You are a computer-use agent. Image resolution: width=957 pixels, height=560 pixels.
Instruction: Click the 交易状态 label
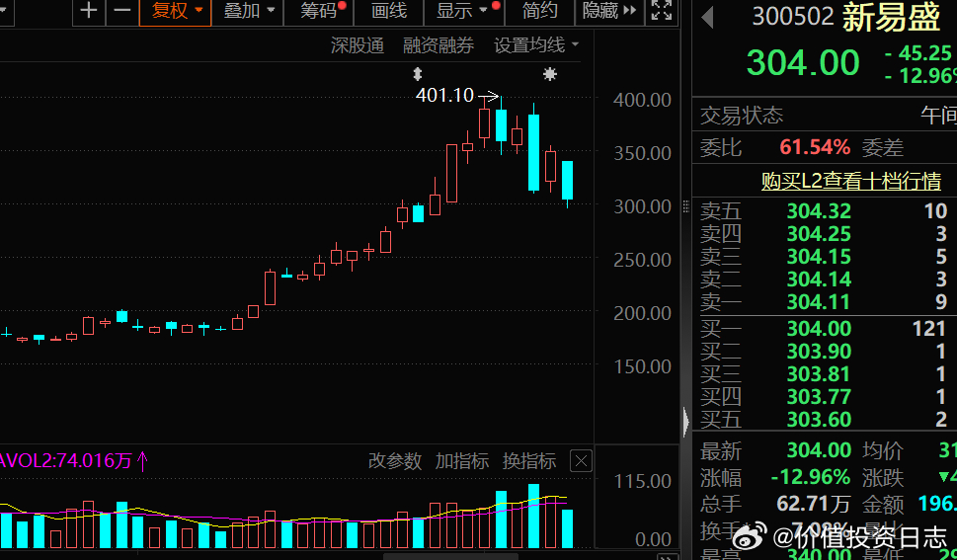[742, 116]
